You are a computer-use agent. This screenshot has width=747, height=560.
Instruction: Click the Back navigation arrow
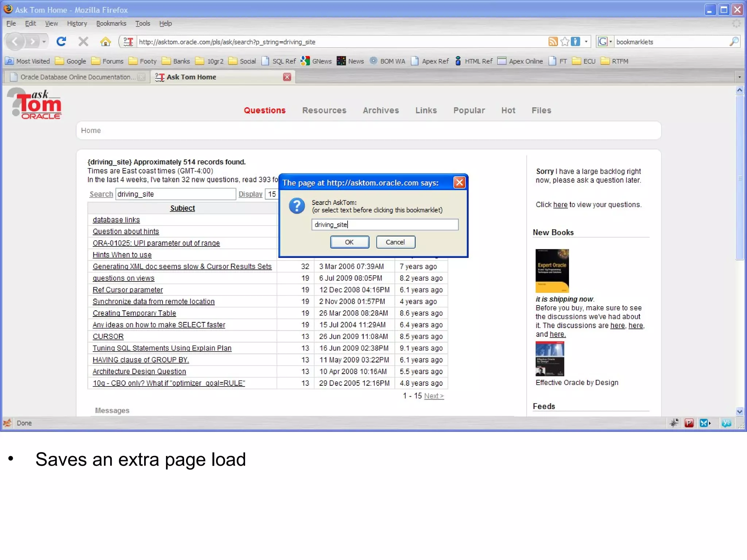15,42
